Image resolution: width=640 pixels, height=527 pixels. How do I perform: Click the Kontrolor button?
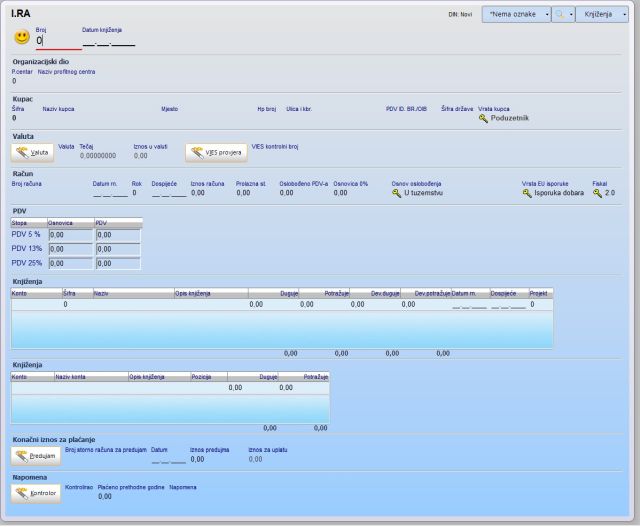35,493
